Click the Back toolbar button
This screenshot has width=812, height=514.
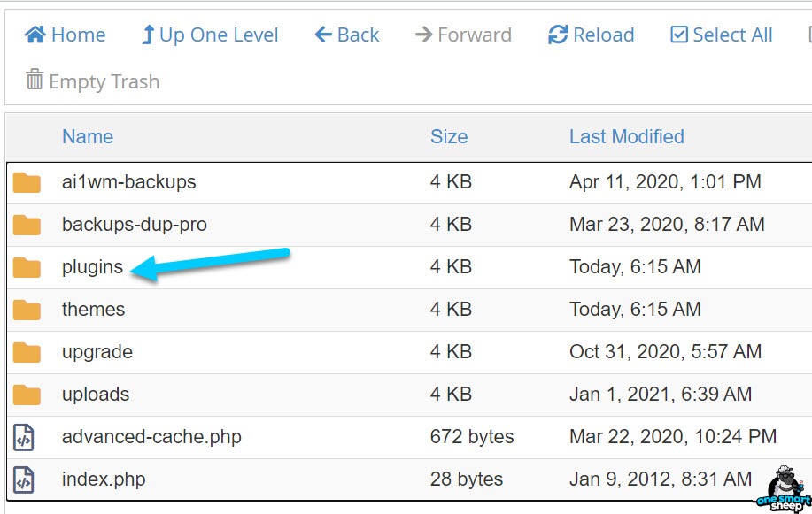(x=347, y=35)
